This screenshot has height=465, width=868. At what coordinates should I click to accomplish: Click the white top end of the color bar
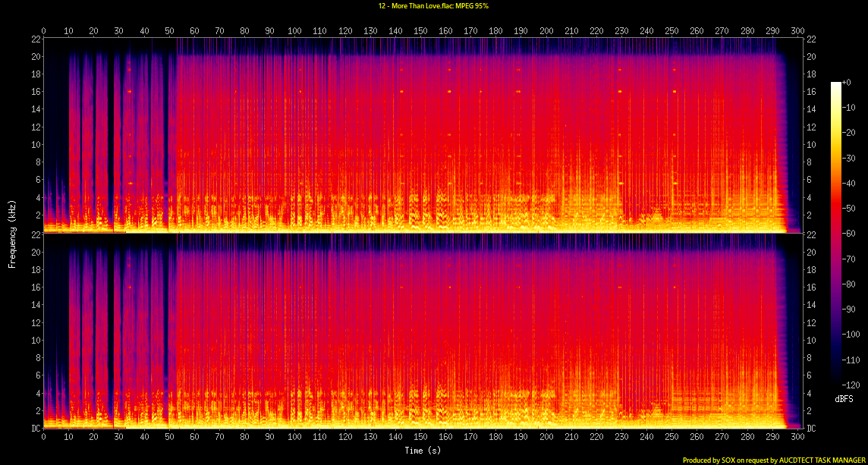pos(835,84)
